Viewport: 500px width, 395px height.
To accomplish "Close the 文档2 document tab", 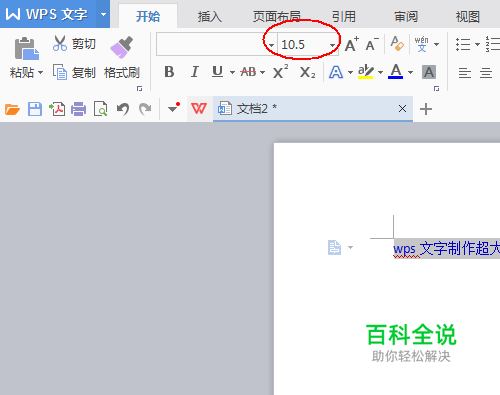I will [402, 108].
